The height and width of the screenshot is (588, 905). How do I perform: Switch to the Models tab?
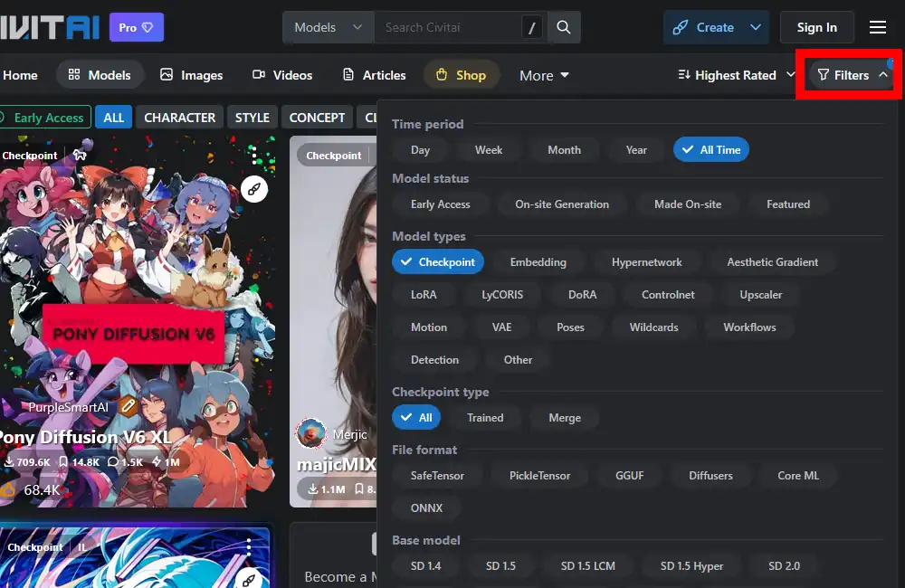point(100,75)
